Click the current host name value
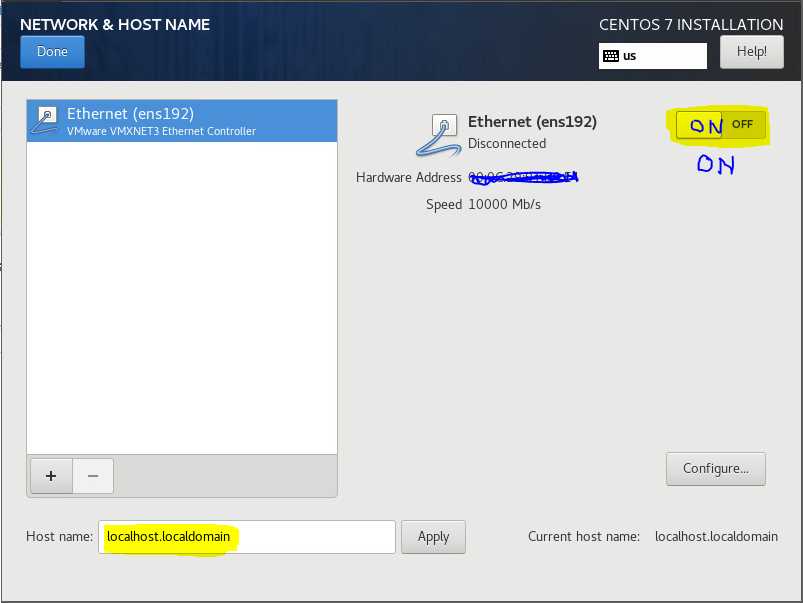 point(715,537)
